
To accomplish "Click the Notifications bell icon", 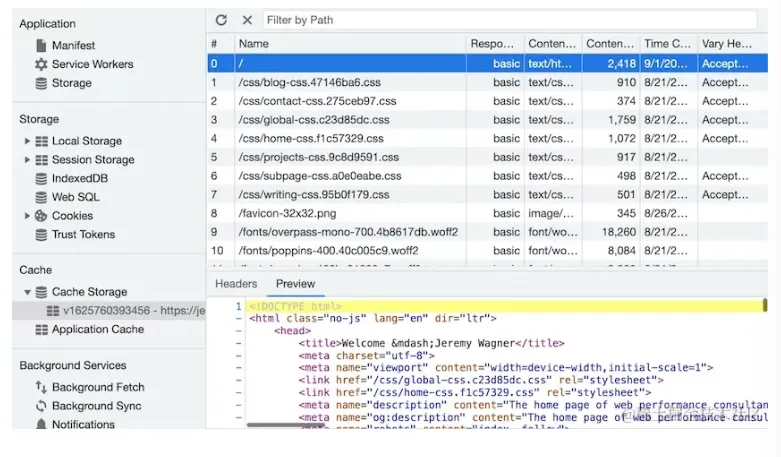I will pos(41,424).
